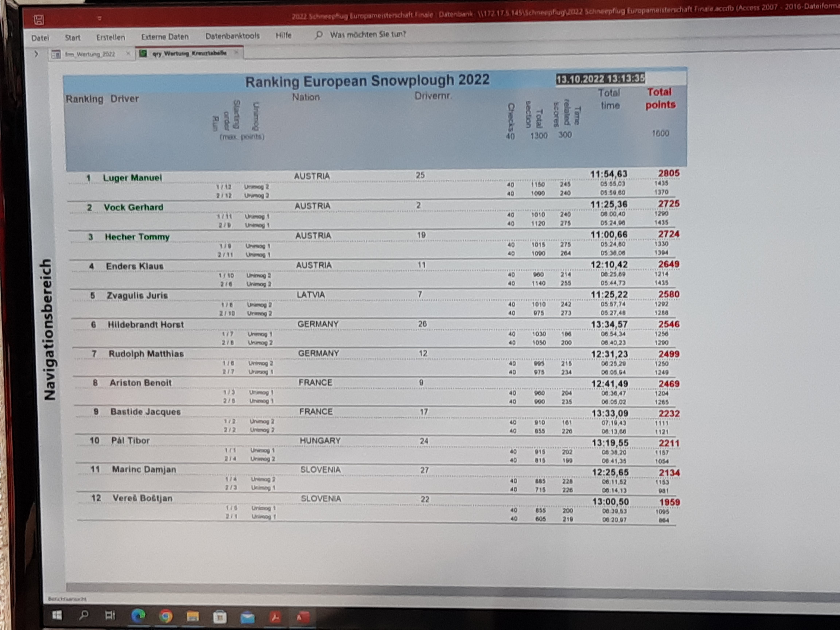Click total time '11:00,66' for Hecher Tommy

click(x=609, y=235)
